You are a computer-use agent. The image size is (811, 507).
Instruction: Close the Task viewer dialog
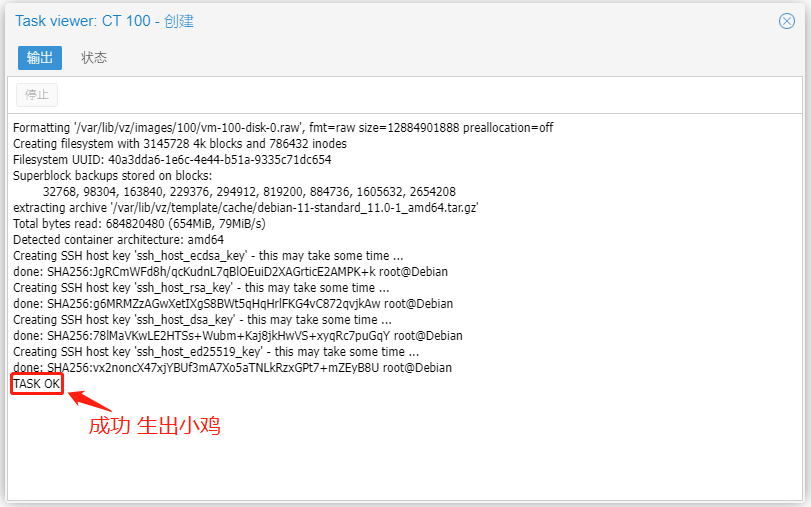coord(787,21)
